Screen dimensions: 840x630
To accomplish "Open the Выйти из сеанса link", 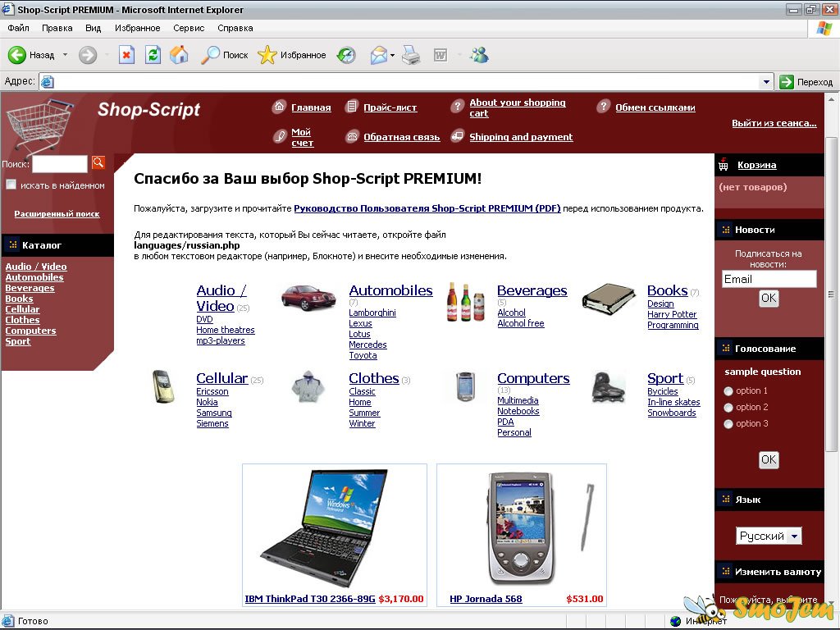I will point(774,123).
